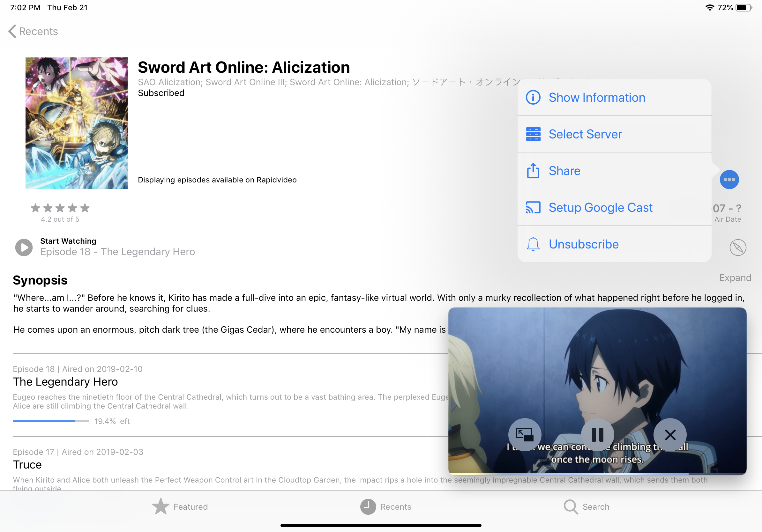The width and height of the screenshot is (762, 532).
Task: Tap the Sword Art Online poster artwork
Action: pyautogui.click(x=76, y=123)
